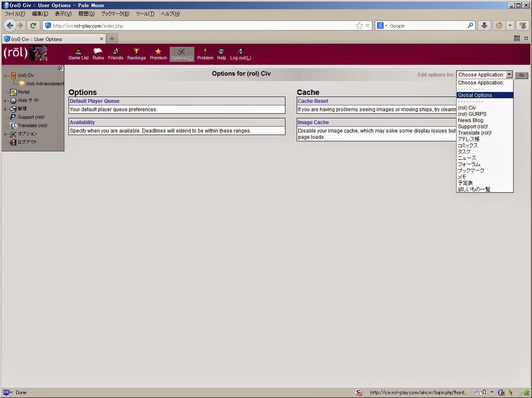This screenshot has height=398, width=532.
Task: Click the Translate (rol)! icon in sidebar
Action: click(13, 125)
